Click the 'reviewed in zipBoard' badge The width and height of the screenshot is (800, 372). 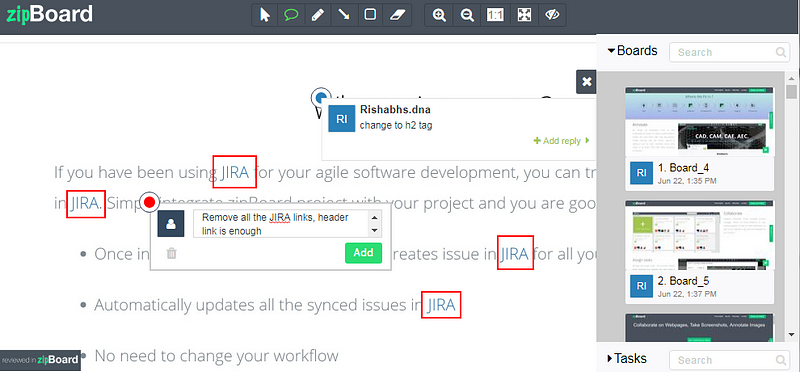click(40, 360)
